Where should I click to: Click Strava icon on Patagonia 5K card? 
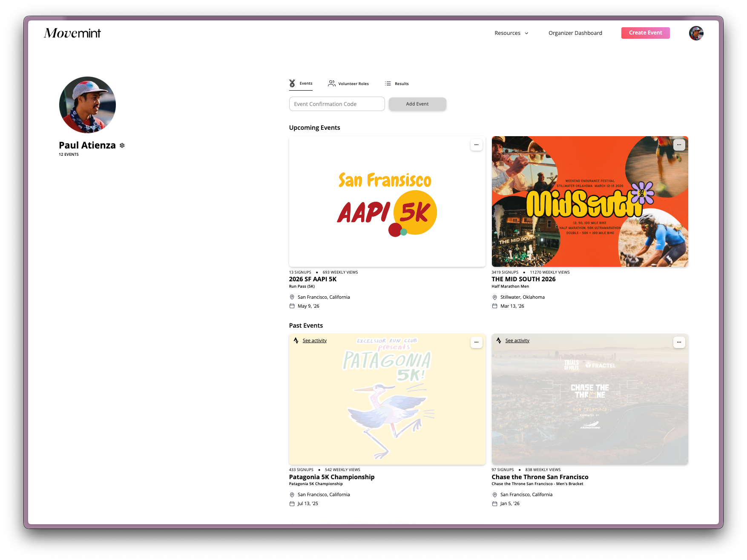(x=296, y=340)
